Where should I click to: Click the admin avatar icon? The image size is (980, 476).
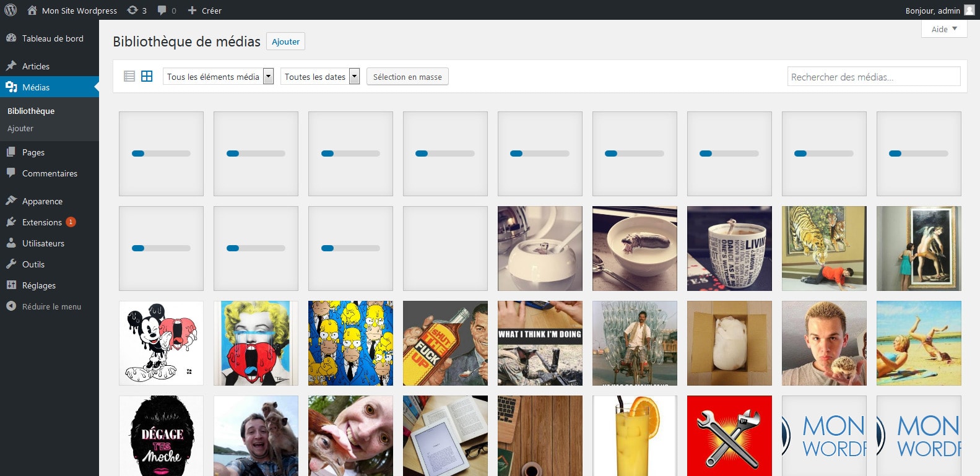click(969, 10)
